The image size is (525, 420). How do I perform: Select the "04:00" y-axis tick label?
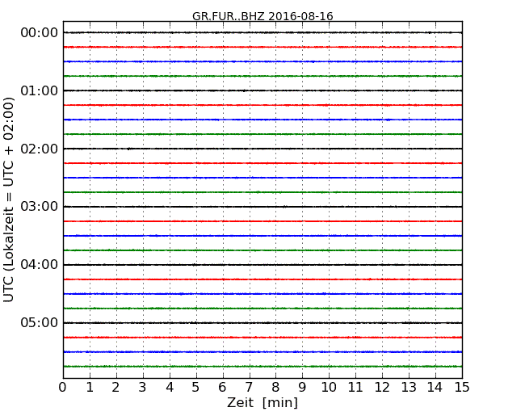40,265
